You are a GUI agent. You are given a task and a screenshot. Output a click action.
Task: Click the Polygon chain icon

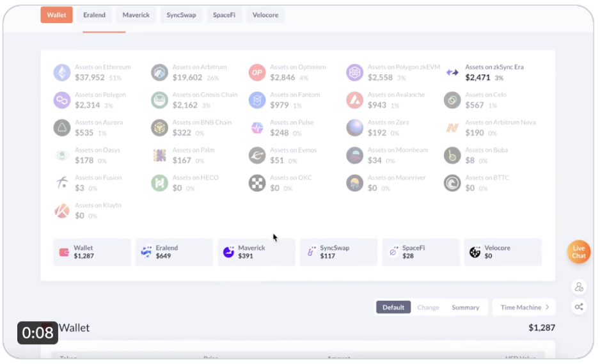point(62,100)
